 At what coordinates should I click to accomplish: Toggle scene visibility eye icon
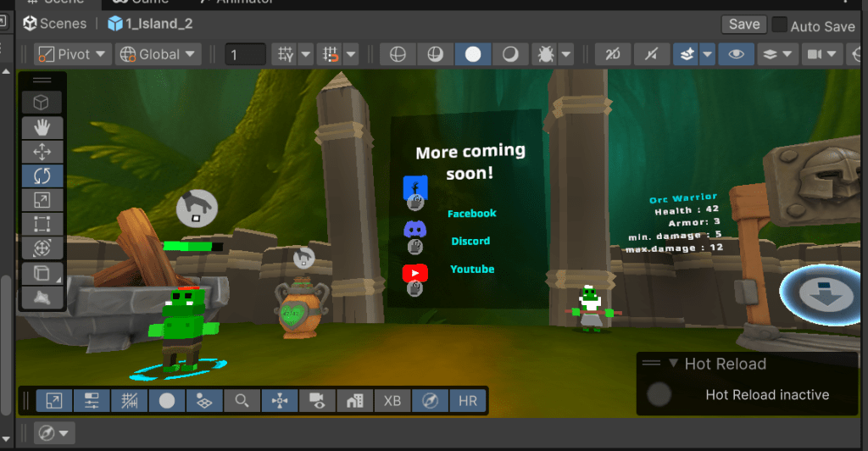(737, 54)
